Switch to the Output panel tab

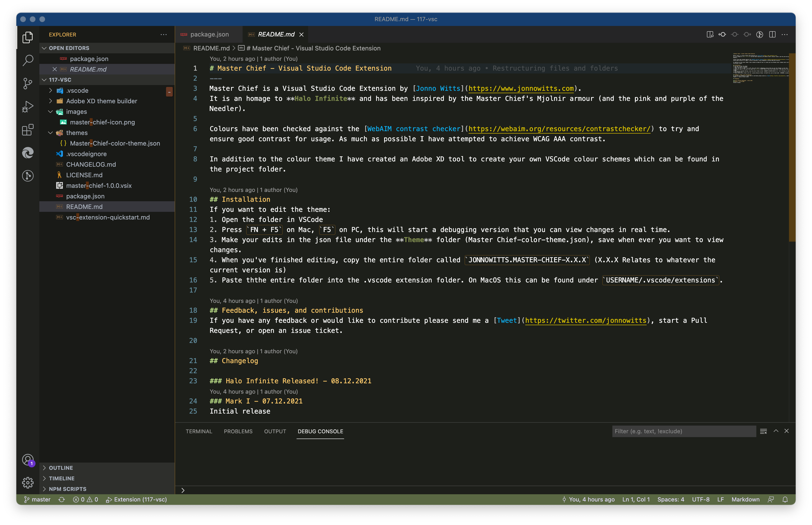(275, 431)
